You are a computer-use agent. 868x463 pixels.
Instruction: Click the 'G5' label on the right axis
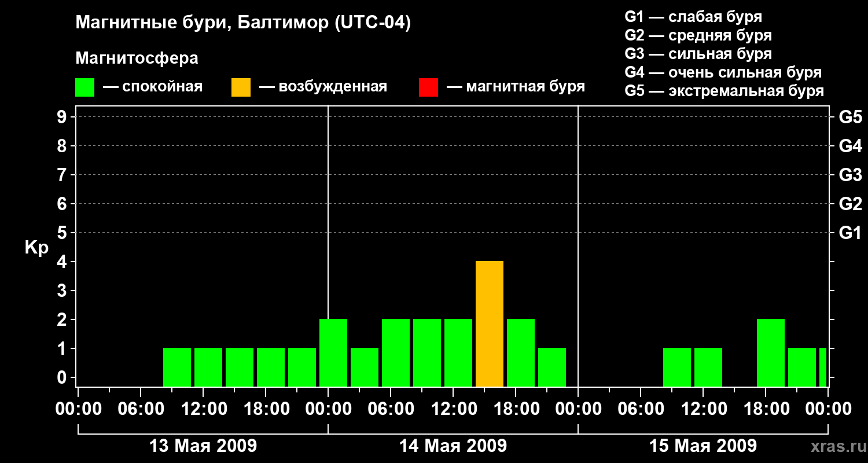point(850,117)
